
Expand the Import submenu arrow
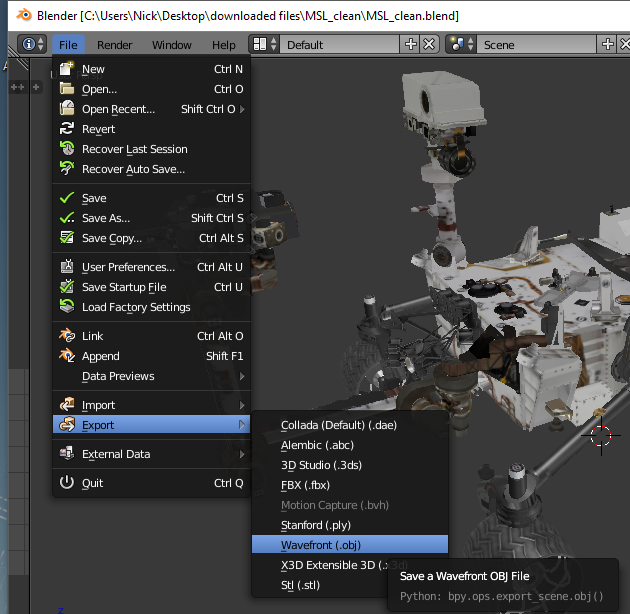pyautogui.click(x=242, y=405)
